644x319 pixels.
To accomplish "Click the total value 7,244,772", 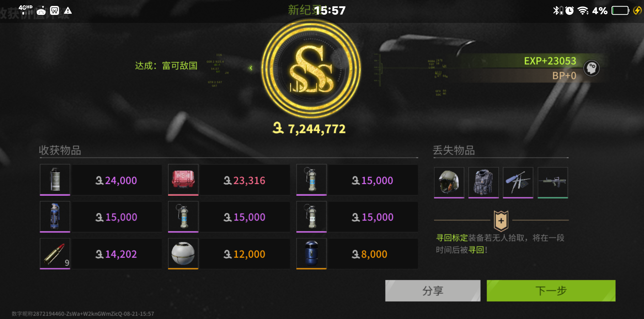I will (x=309, y=129).
